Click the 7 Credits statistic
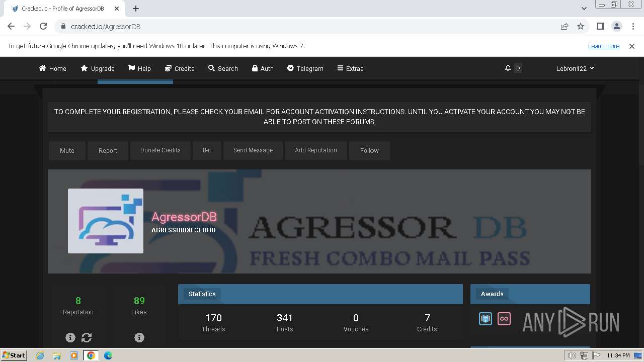The height and width of the screenshot is (362, 644). coord(427,323)
